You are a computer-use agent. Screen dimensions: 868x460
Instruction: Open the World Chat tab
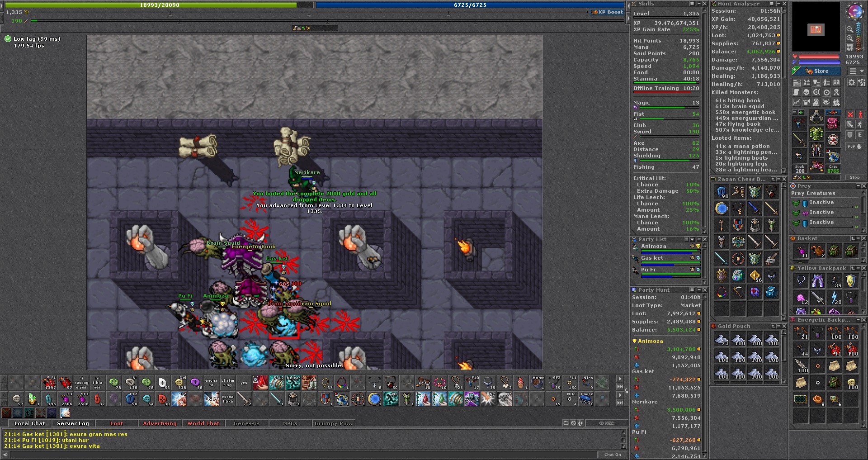click(203, 423)
